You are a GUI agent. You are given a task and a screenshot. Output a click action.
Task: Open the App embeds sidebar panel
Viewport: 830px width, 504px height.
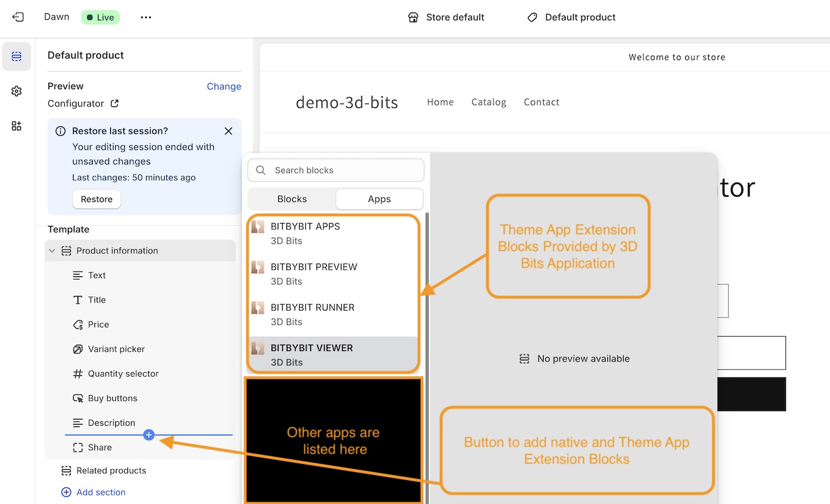coord(16,126)
